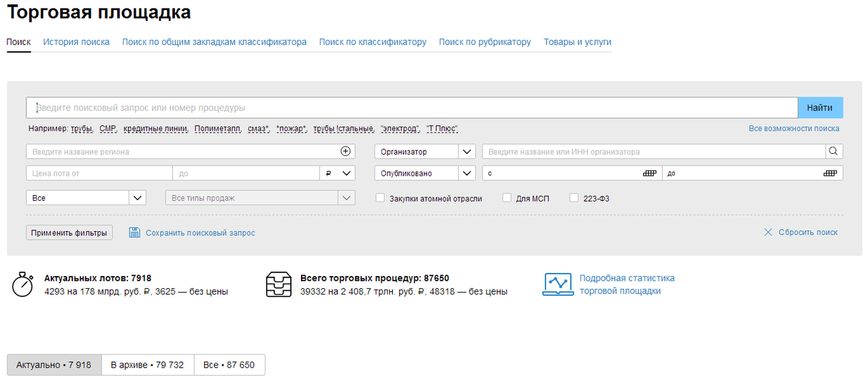Click the X icon to reset search
868x380 pixels.
(x=768, y=233)
